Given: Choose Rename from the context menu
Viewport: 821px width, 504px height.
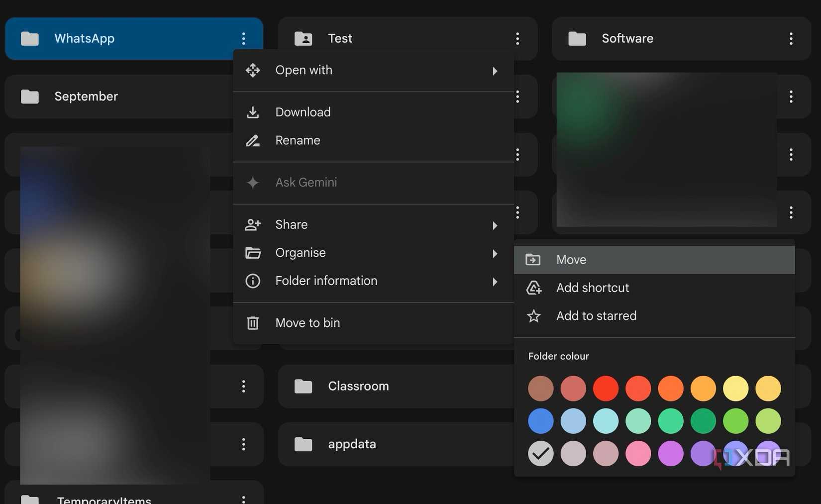Looking at the screenshot, I should [373, 140].
